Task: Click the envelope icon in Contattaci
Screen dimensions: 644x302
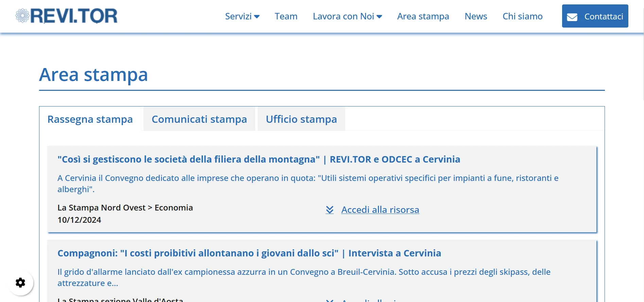Action: pos(572,17)
